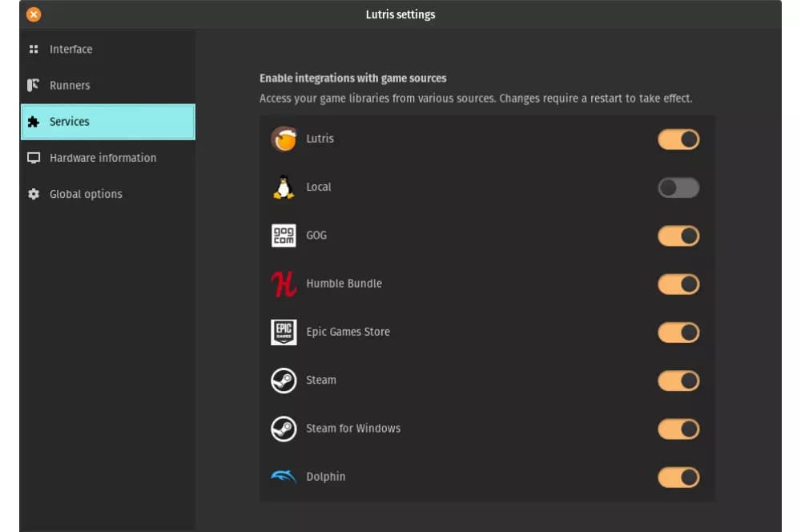This screenshot has height=532, width=801.
Task: Turn off Steam for Windows toggle
Action: (x=678, y=429)
